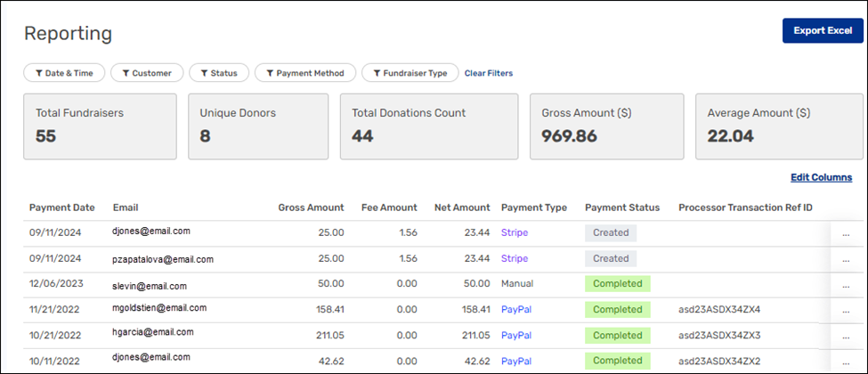Open the Edit Columns link
The height and width of the screenshot is (374, 868).
821,178
